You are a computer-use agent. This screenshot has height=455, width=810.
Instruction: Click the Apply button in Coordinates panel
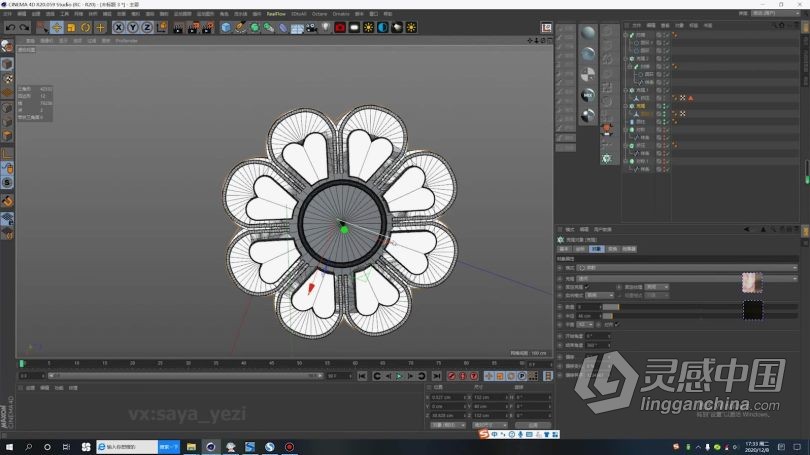point(533,425)
